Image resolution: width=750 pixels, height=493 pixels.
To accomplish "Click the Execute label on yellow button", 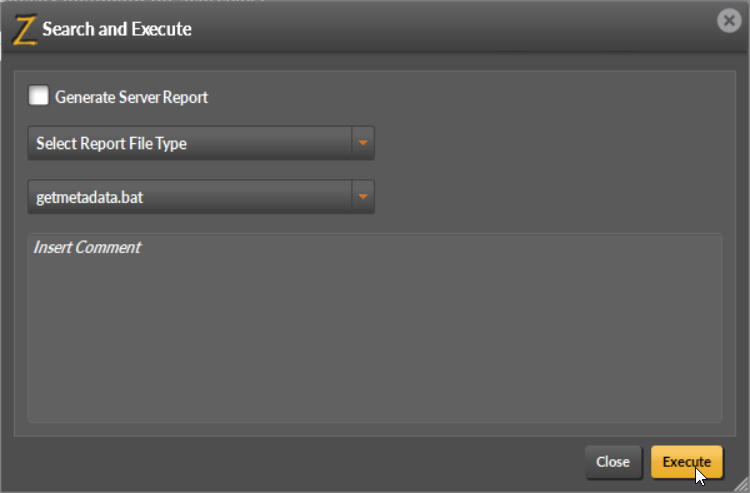I will click(687, 462).
